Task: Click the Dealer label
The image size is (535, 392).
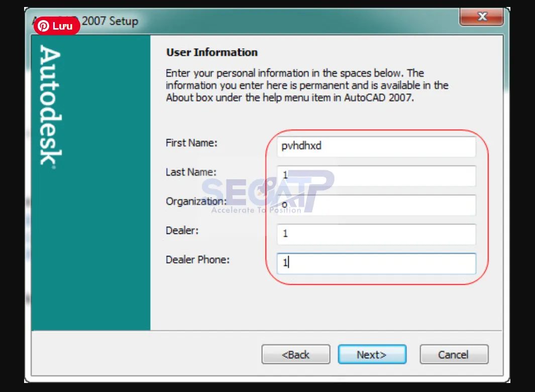Action: tap(182, 230)
